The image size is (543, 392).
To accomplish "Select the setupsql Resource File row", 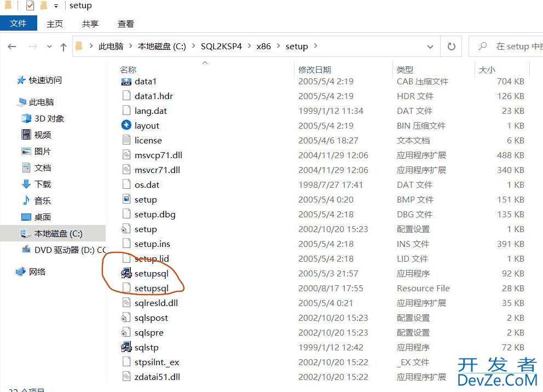I will pyautogui.click(x=322, y=288).
